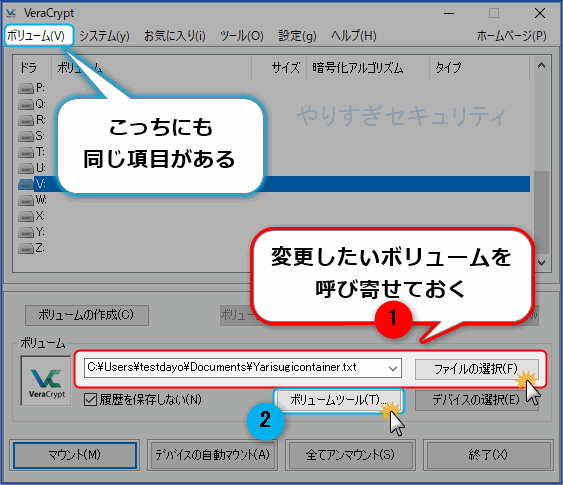The image size is (563, 485).
Task: Click the drive list scroll up arrow
Action: [x=541, y=65]
